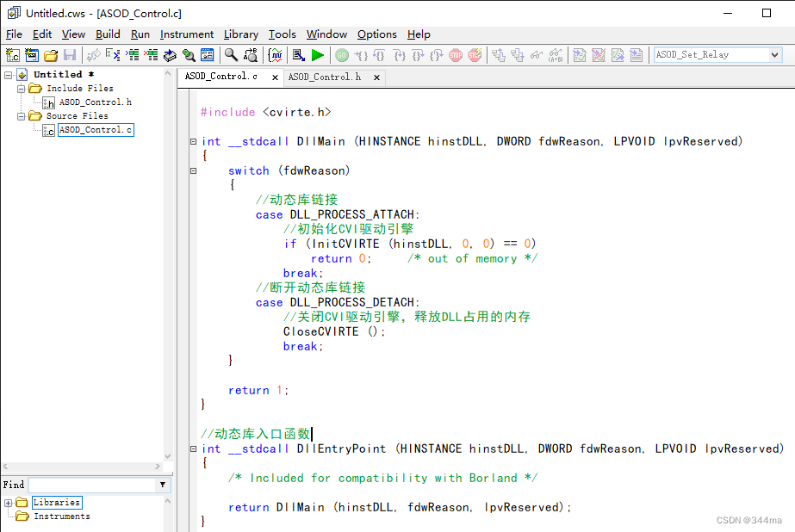Save the current file

[x=69, y=53]
